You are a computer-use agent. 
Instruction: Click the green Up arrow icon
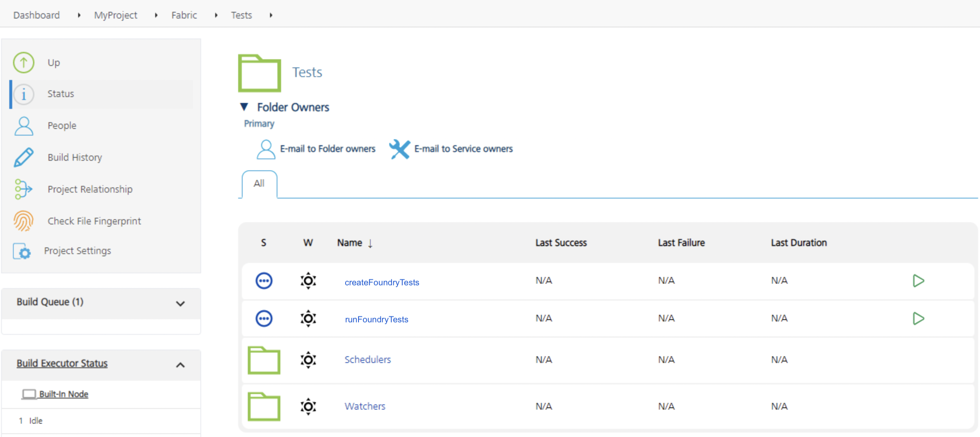tap(24, 62)
